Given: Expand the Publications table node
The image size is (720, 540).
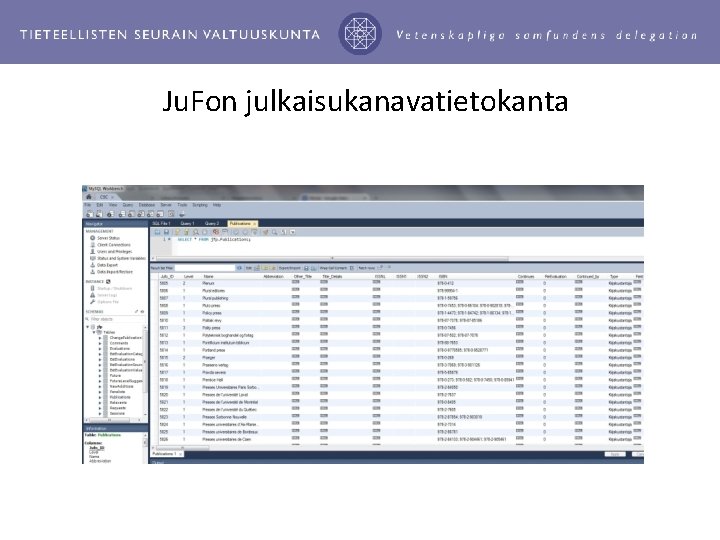Looking at the screenshot, I should pyautogui.click(x=100, y=397).
